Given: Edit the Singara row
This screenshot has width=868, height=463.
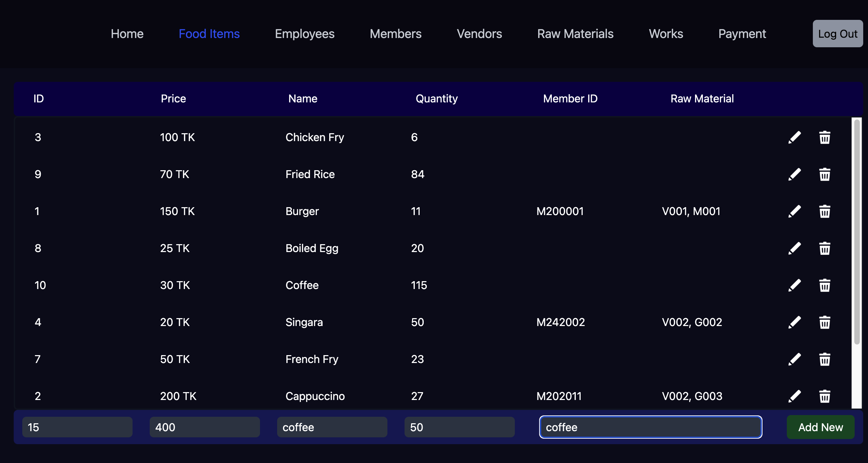Looking at the screenshot, I should pyautogui.click(x=795, y=322).
